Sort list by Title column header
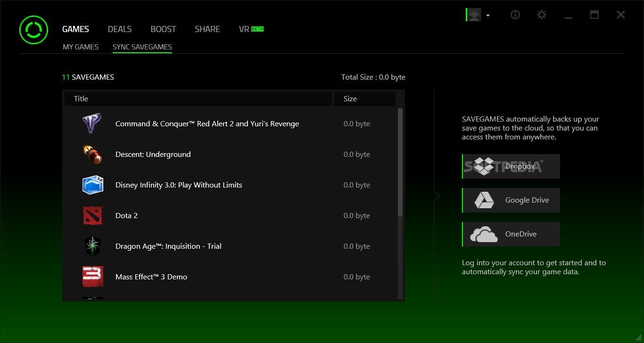Image resolution: width=644 pixels, height=343 pixels. (x=198, y=98)
